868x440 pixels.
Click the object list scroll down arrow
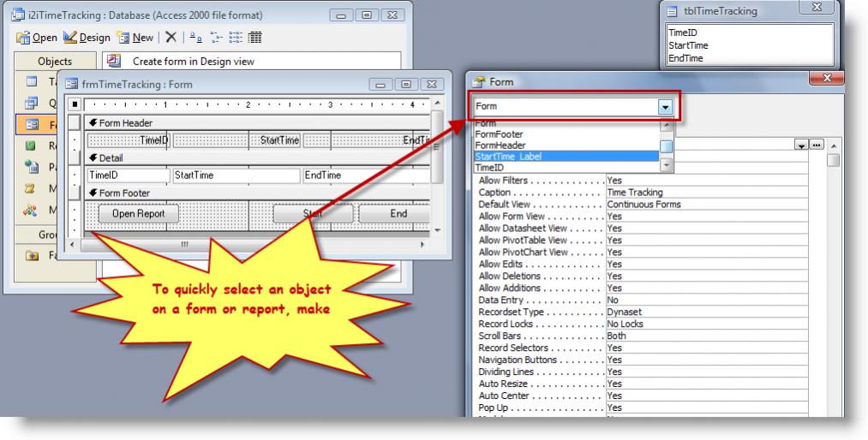pyautogui.click(x=667, y=165)
